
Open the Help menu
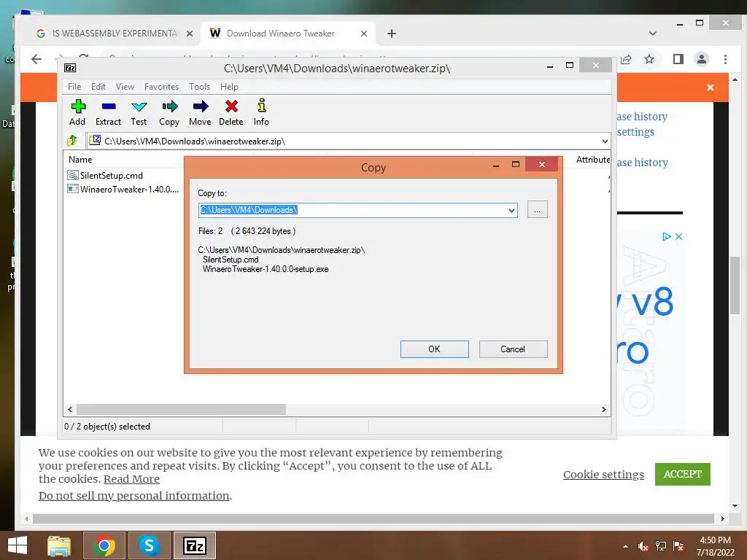(229, 87)
